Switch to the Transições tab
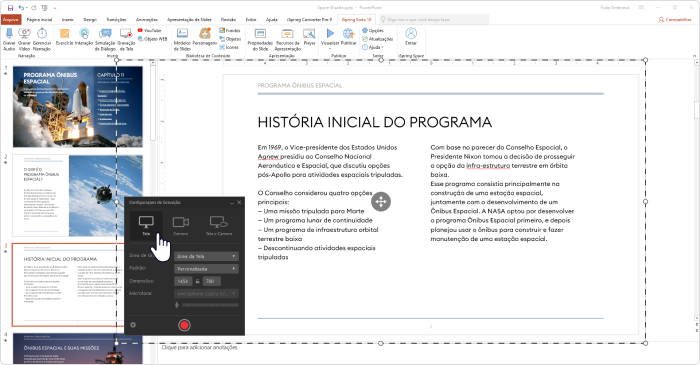The height and width of the screenshot is (365, 700). pyautogui.click(x=116, y=20)
